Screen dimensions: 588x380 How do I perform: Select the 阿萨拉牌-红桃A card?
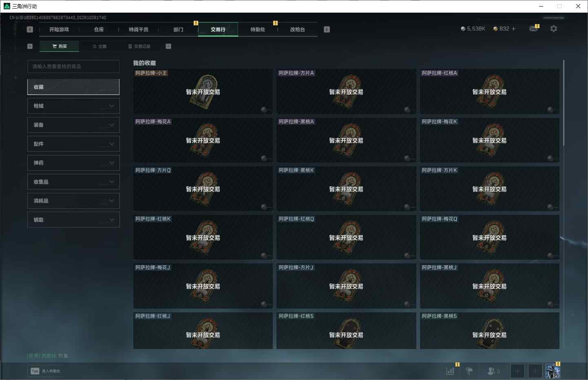pos(490,92)
